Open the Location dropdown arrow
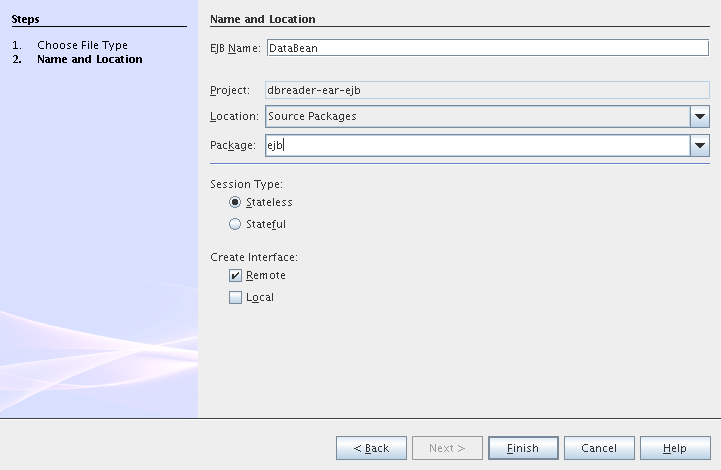 699,117
